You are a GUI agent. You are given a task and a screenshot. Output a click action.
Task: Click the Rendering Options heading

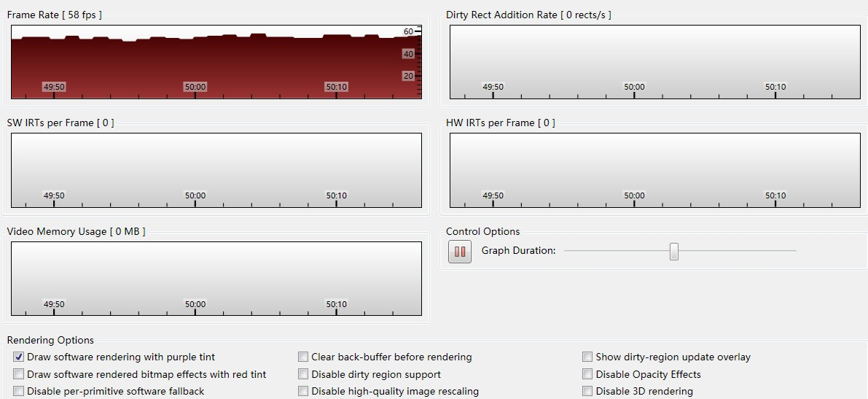(50, 340)
